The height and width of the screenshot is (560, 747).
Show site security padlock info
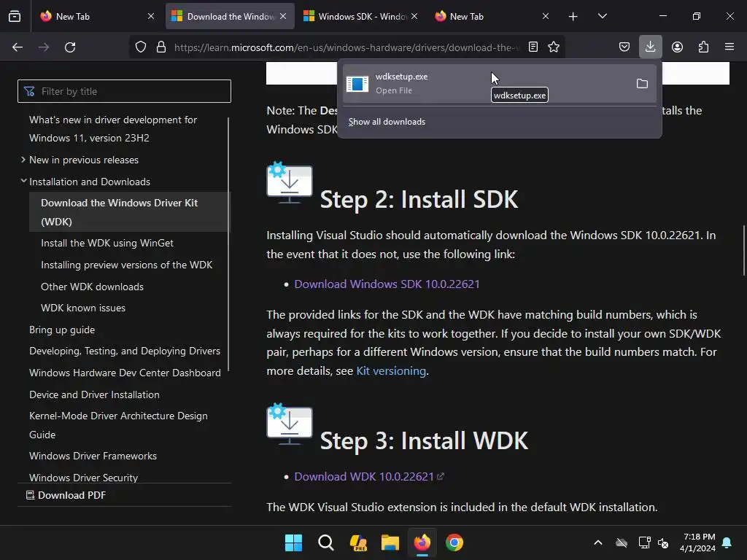click(161, 47)
